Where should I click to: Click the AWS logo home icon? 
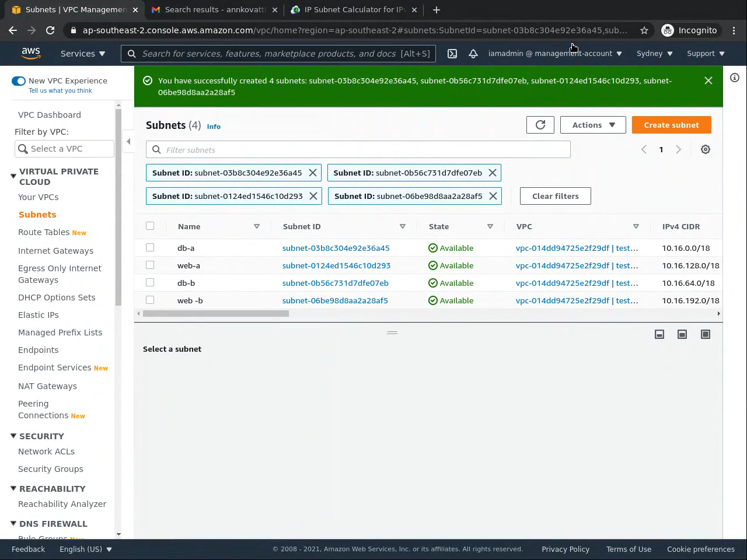[31, 53]
